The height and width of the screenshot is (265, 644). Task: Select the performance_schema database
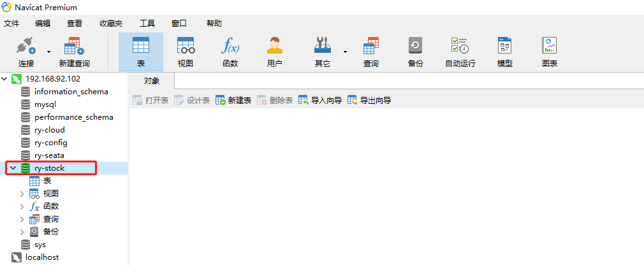(x=74, y=117)
